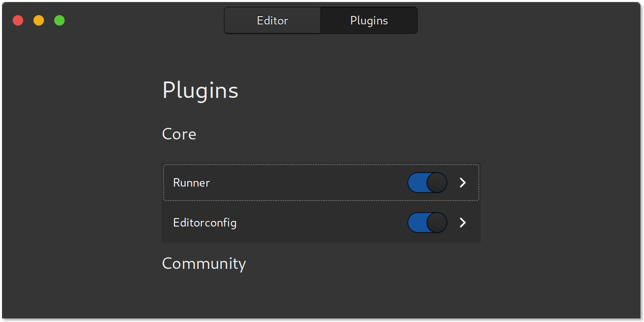Image resolution: width=644 pixels, height=322 pixels.
Task: Open Editorconfig settings via its chevron arrow
Action: pos(463,223)
